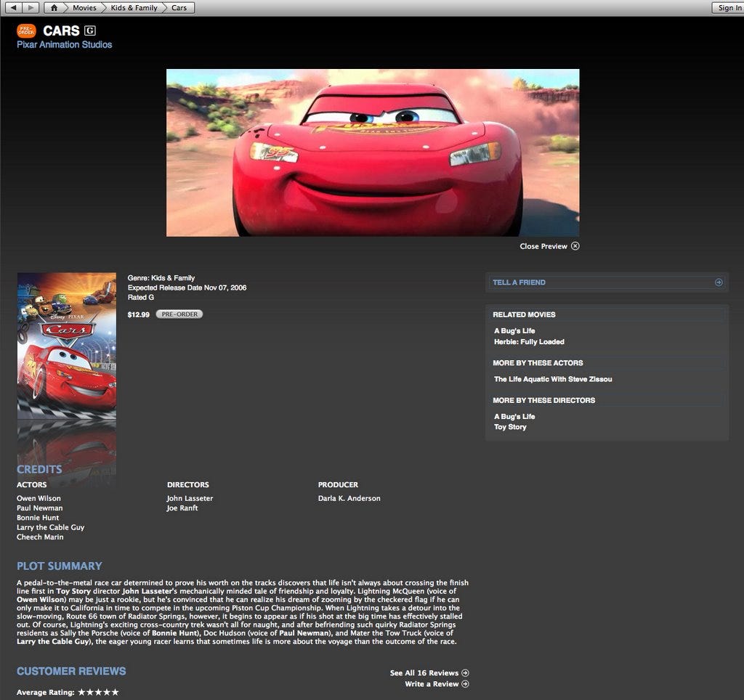Pre-order Cars for $12.99
The image size is (744, 700).
[x=179, y=314]
